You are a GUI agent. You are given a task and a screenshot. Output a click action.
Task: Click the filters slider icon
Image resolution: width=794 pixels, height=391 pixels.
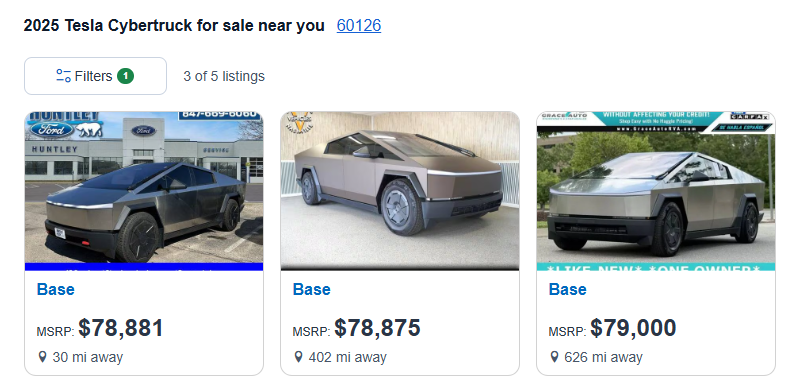click(63, 76)
